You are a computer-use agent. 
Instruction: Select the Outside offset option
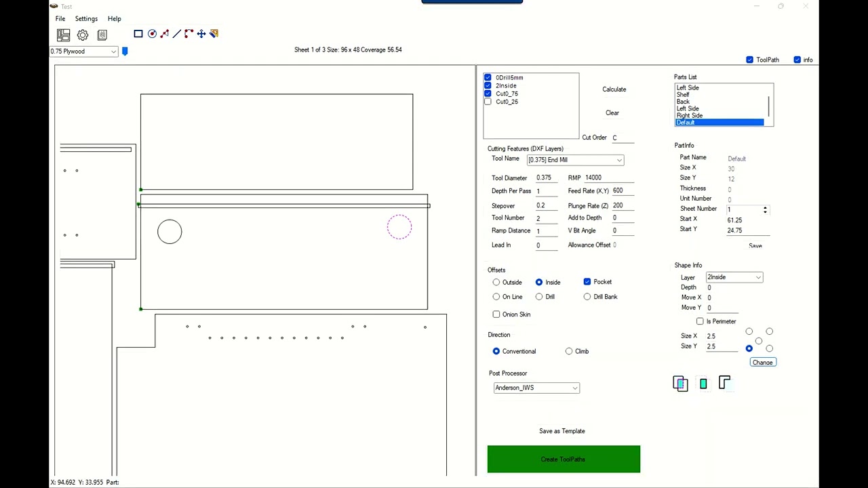496,282
